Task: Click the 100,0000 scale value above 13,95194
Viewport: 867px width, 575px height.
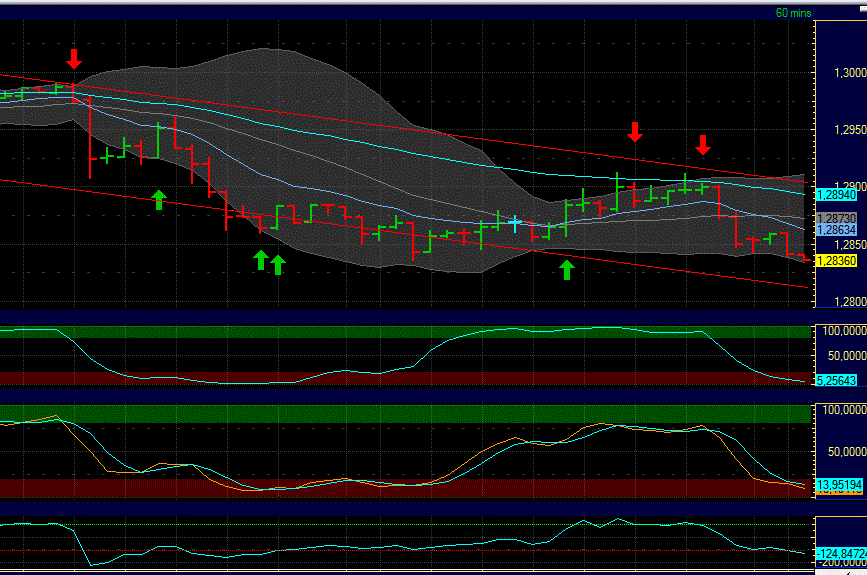Action: pyautogui.click(x=844, y=410)
